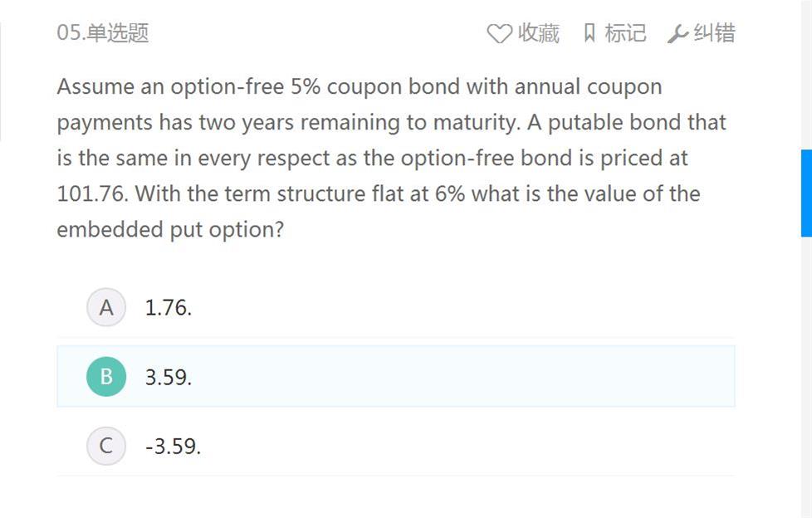Click the 标记 mark label

coord(625,33)
